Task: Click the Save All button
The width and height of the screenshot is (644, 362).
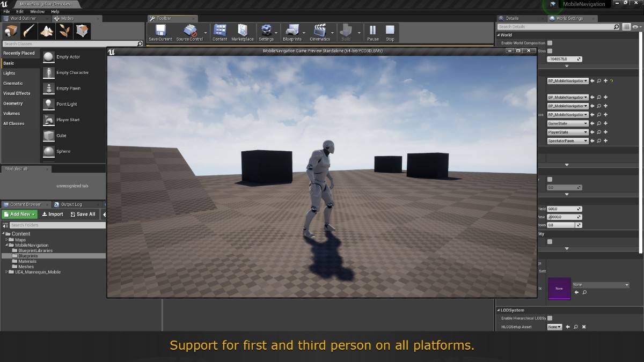Action: coord(83,214)
